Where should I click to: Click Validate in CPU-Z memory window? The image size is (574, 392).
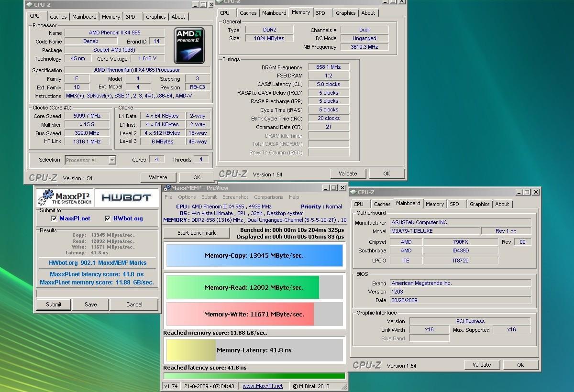pyautogui.click(x=348, y=174)
